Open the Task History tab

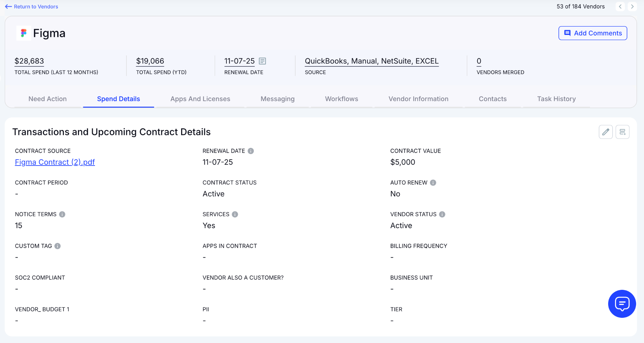coord(556,99)
